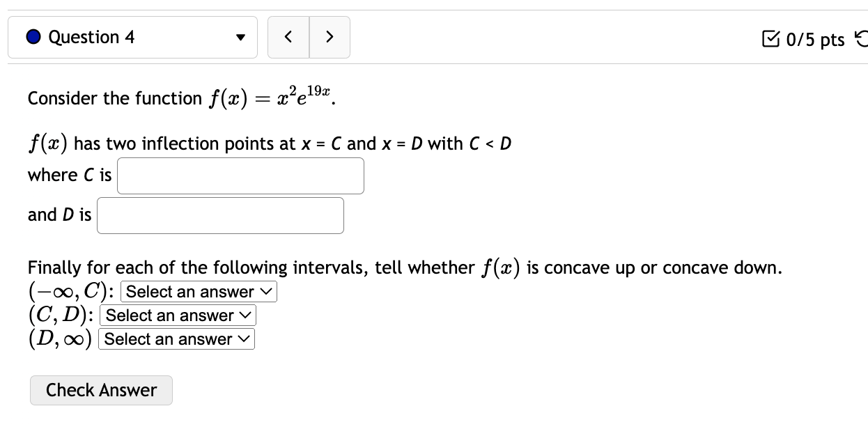Click the input field for value D
The image size is (868, 436).
tap(220, 215)
